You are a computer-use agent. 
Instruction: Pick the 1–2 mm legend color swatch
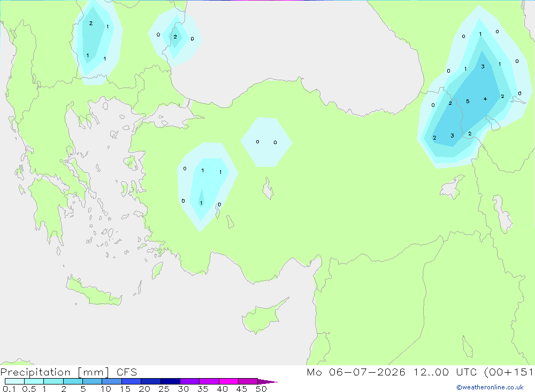point(53,381)
